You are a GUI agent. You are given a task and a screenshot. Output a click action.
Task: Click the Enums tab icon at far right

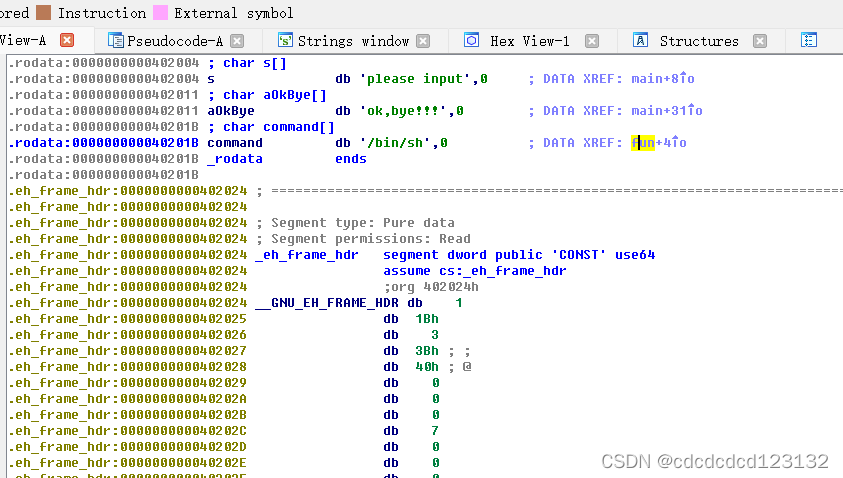[x=809, y=40]
